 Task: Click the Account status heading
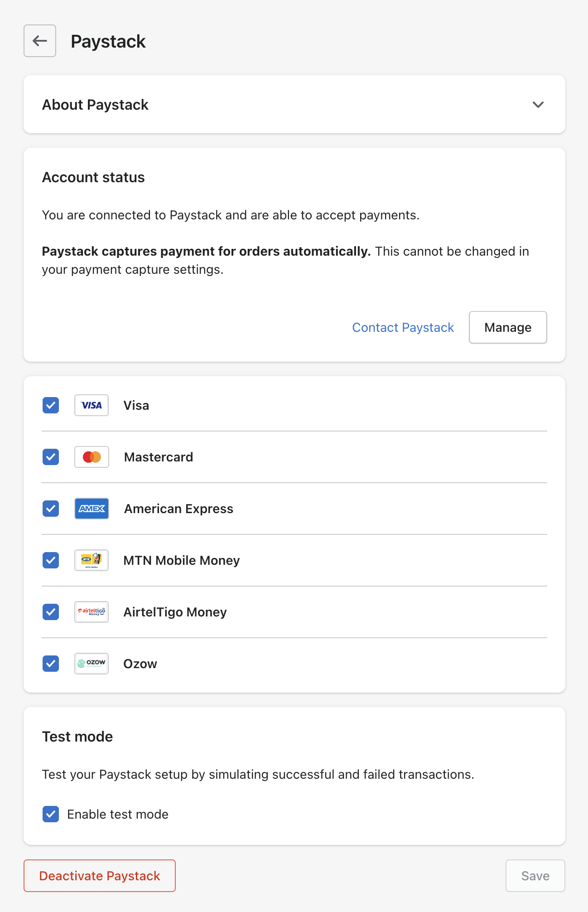coord(93,177)
